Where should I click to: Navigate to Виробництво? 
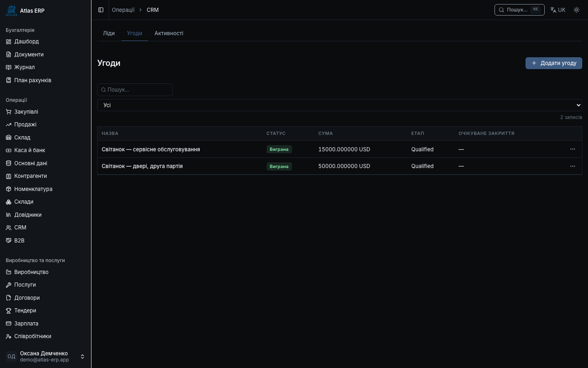click(45, 272)
